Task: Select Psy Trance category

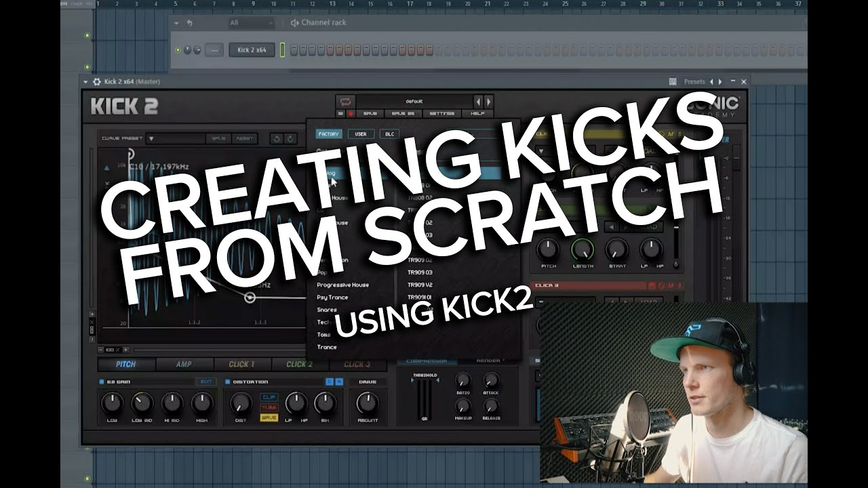Action: point(332,297)
